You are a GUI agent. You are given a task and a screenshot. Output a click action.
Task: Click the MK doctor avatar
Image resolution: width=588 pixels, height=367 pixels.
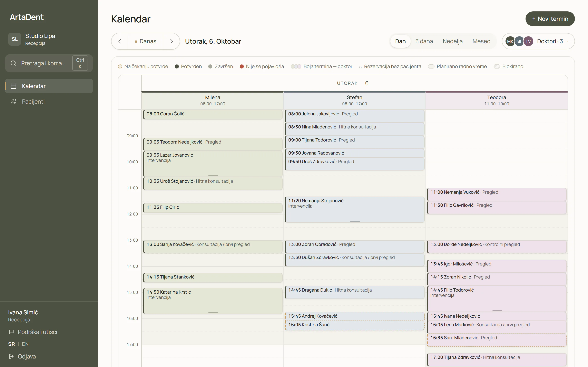click(510, 41)
